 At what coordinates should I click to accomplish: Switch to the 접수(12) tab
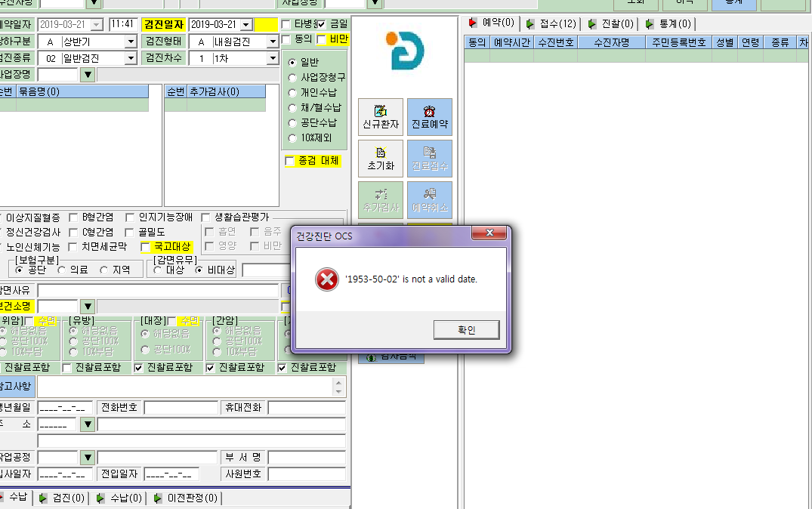pos(551,24)
